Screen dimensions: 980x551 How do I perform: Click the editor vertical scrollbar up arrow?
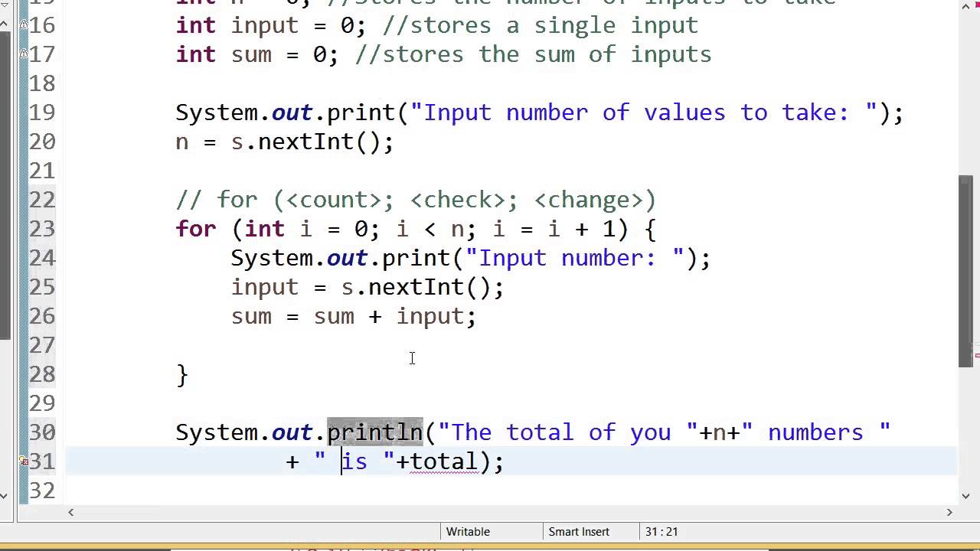click(965, 6)
